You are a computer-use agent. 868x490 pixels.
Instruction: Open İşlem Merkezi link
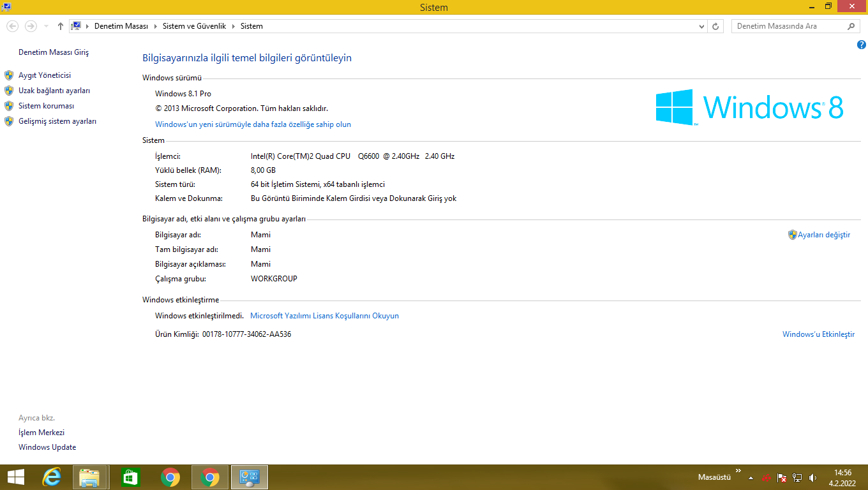[41, 433]
